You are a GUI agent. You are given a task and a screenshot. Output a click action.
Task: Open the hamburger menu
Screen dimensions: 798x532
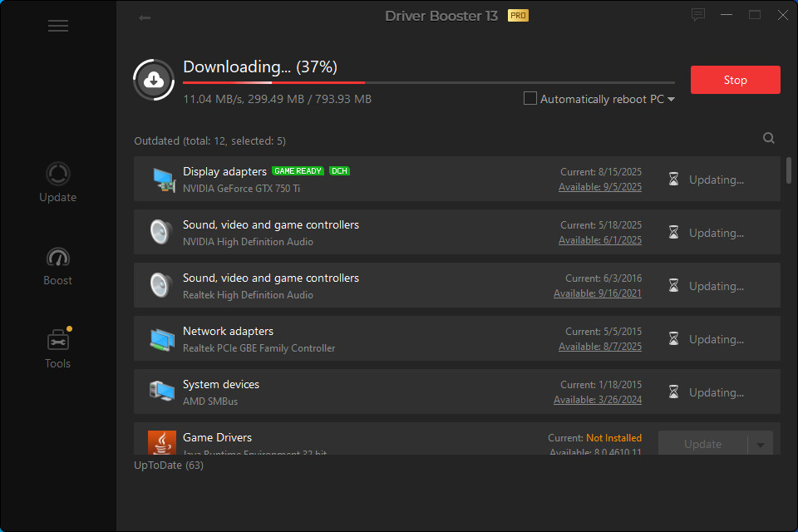(x=57, y=26)
